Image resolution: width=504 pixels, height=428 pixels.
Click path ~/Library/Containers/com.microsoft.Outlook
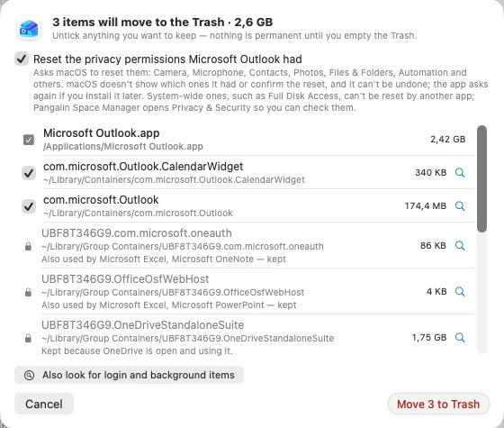point(138,214)
